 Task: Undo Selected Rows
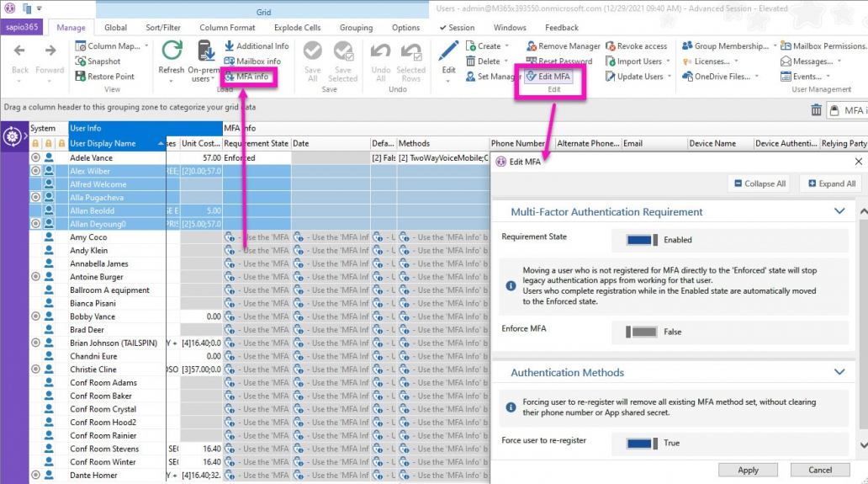(x=410, y=61)
